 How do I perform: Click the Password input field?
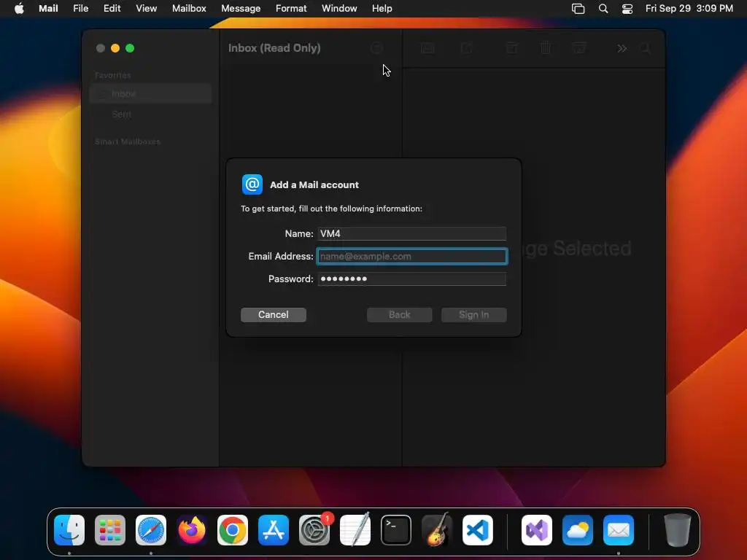coord(411,279)
